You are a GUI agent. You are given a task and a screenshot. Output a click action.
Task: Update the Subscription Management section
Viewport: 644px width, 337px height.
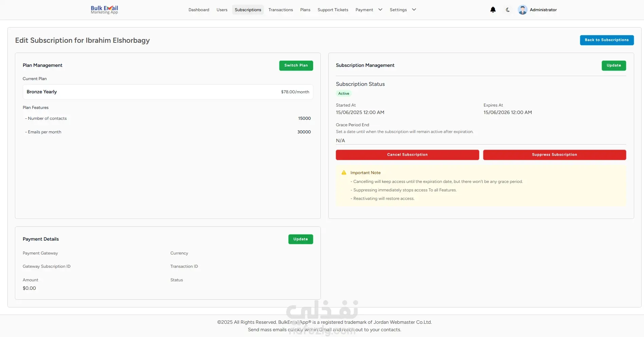tap(614, 65)
